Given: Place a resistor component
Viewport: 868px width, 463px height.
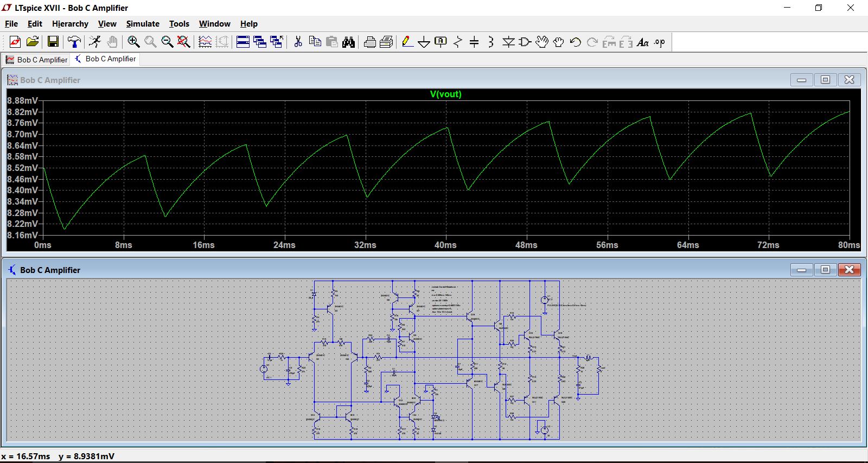Looking at the screenshot, I should tap(458, 42).
